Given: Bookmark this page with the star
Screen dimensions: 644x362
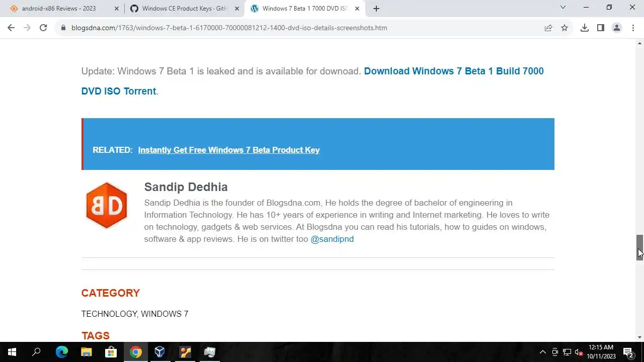Looking at the screenshot, I should click(565, 28).
